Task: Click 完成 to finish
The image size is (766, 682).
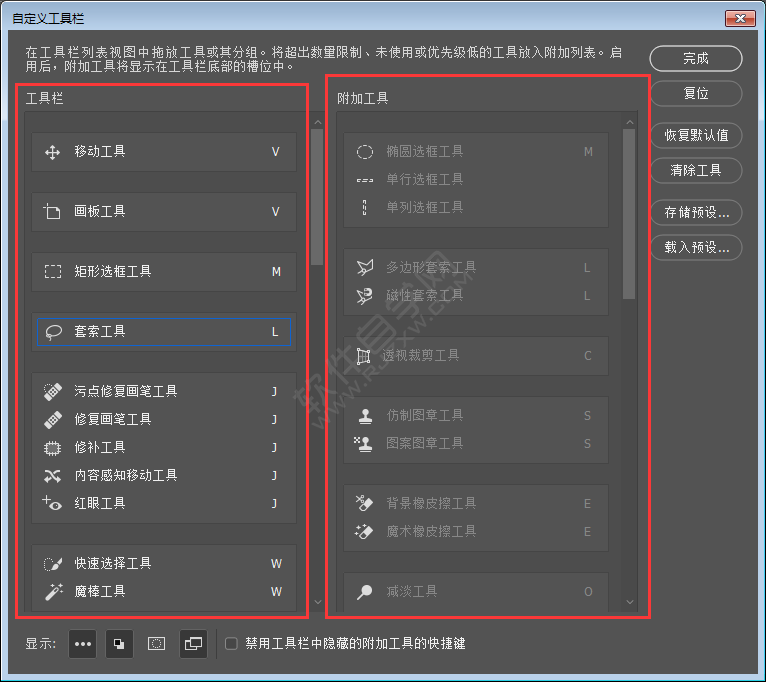Action: [x=696, y=59]
